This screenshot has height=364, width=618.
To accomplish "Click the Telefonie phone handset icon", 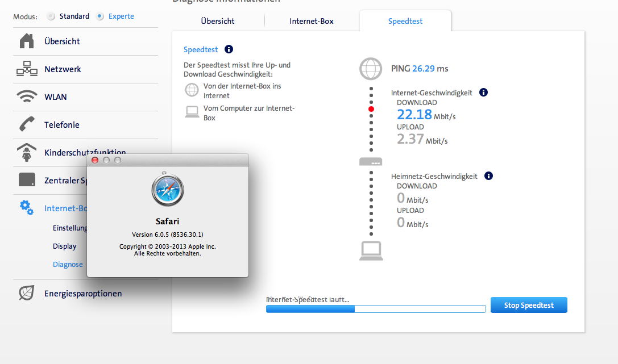I will coord(27,125).
